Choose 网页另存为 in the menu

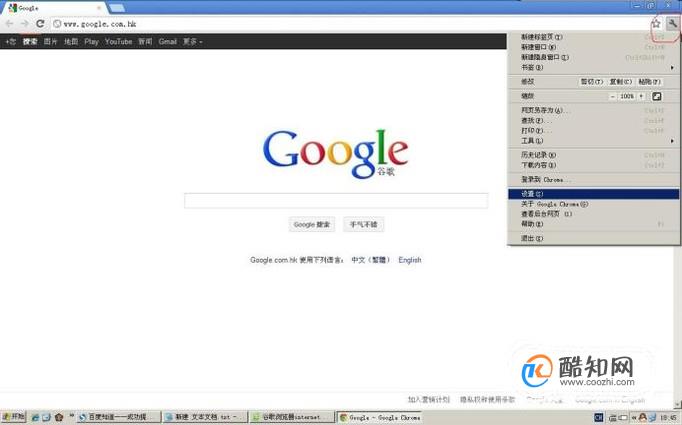(594, 110)
